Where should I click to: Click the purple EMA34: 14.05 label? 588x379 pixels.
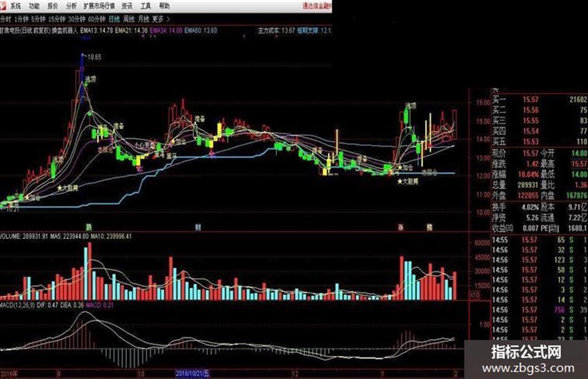[x=166, y=30]
